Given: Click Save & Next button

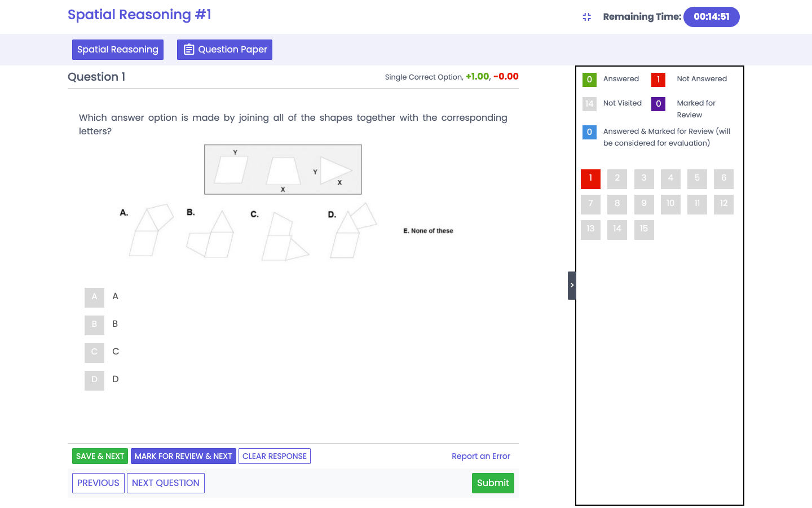Looking at the screenshot, I should coord(100,456).
